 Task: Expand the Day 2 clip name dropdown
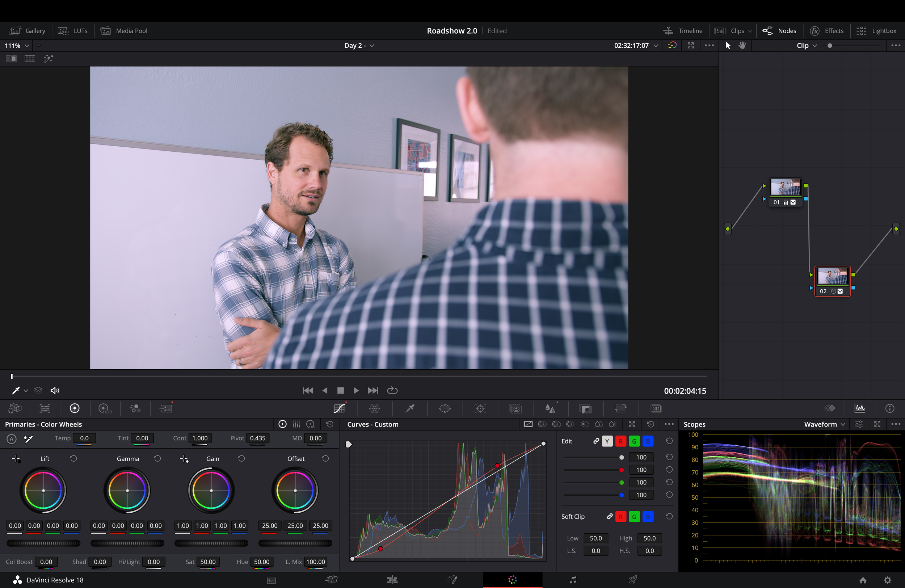point(359,45)
